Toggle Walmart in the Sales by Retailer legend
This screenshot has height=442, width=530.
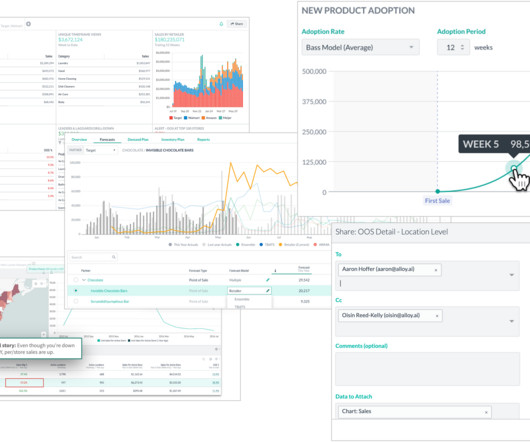[x=192, y=118]
